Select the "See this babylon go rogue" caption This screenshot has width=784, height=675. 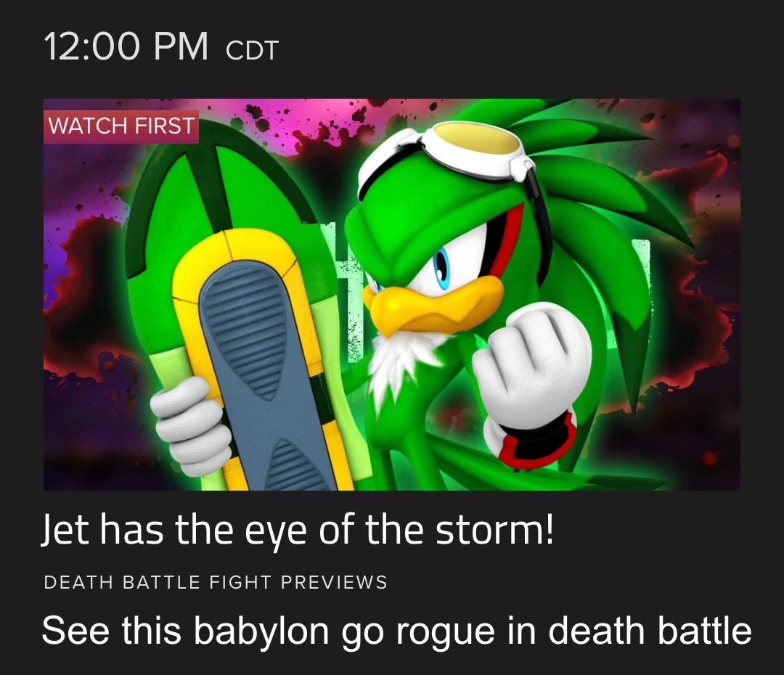tap(396, 631)
